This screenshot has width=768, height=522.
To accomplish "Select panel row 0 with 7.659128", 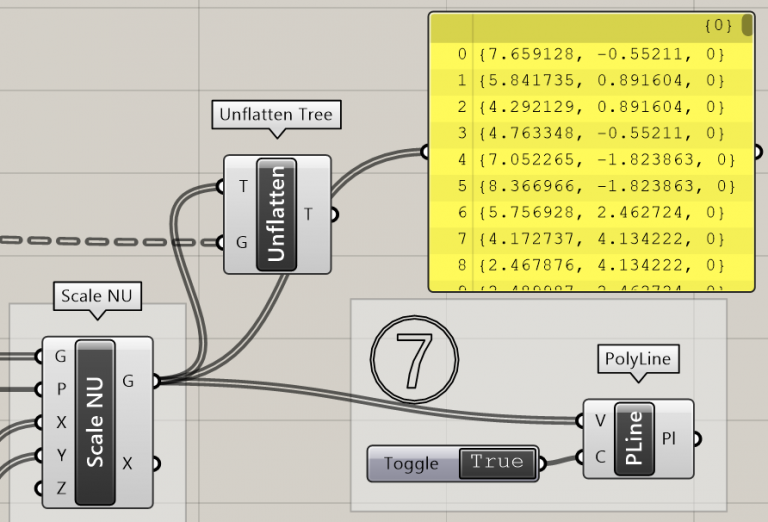I will (x=591, y=54).
